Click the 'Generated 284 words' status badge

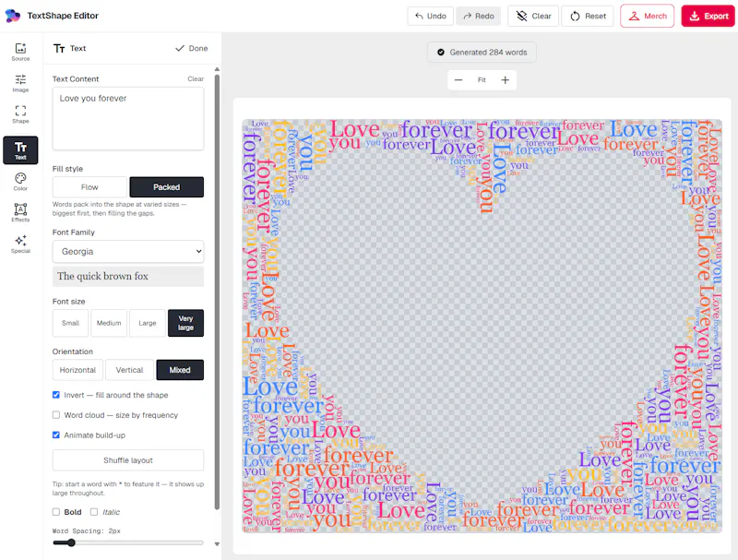pos(482,53)
